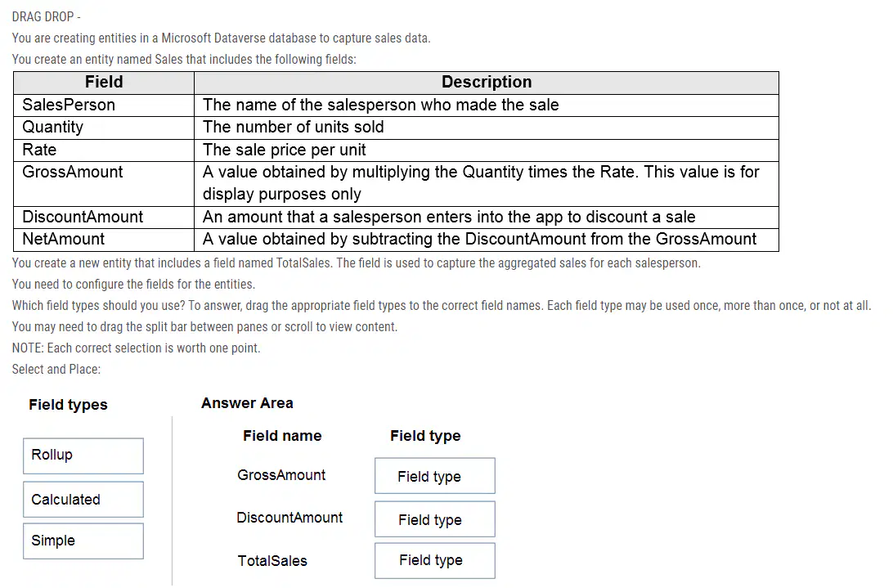The width and height of the screenshot is (893, 588).
Task: Click the 'DRAG DROP -' label
Action: 46,17
